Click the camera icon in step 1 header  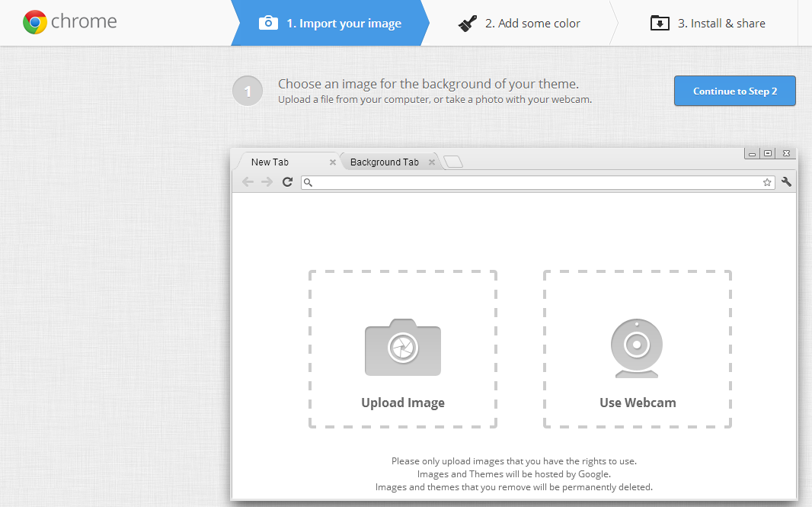268,23
